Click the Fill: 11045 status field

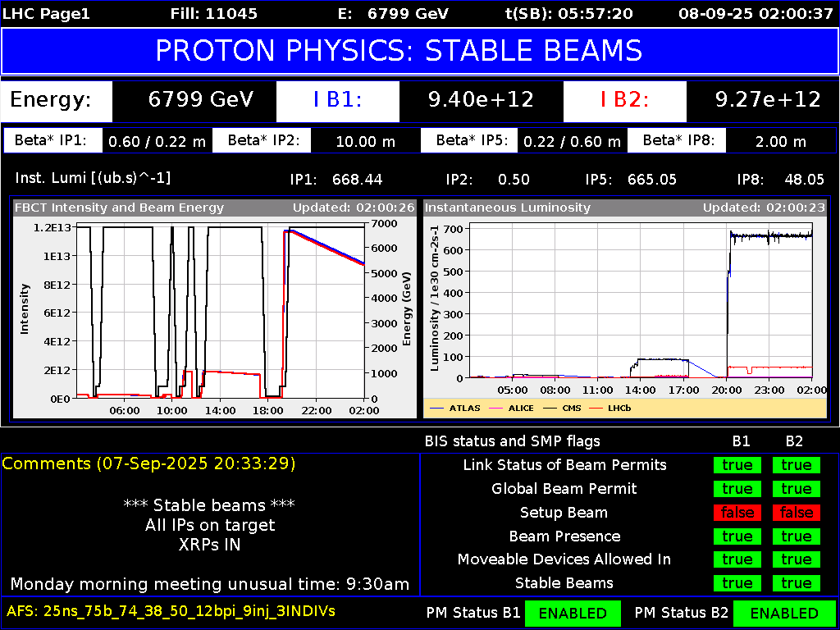tap(214, 13)
